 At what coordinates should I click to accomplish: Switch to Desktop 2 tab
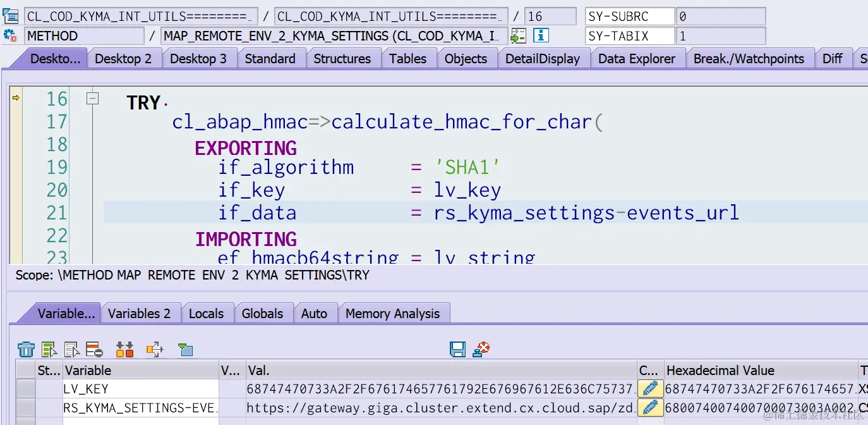pos(123,59)
